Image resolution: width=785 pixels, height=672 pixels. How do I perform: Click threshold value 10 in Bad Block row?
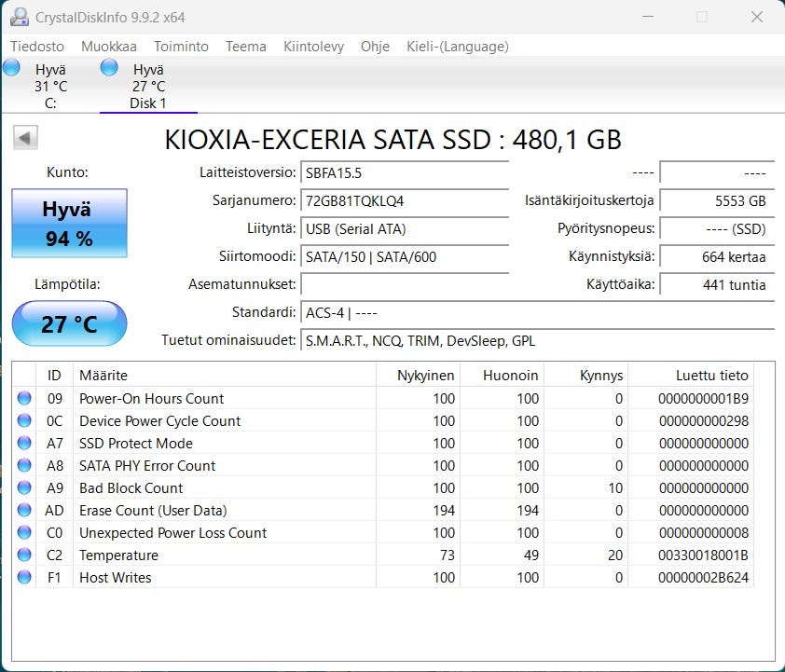pos(615,487)
